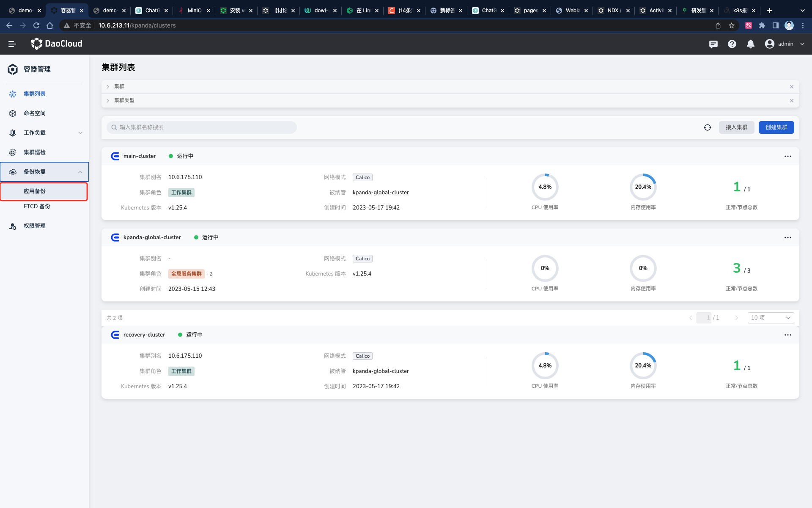
Task: Open the recovery-cluster name link
Action: pos(144,335)
